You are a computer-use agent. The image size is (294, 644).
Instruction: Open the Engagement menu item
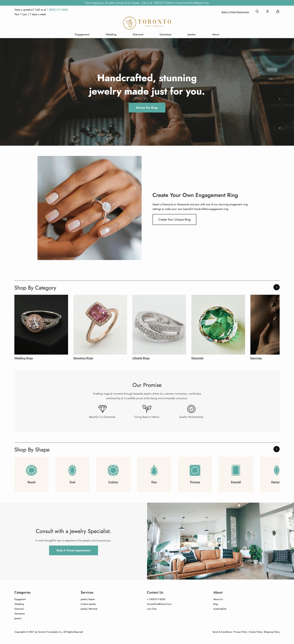click(82, 35)
